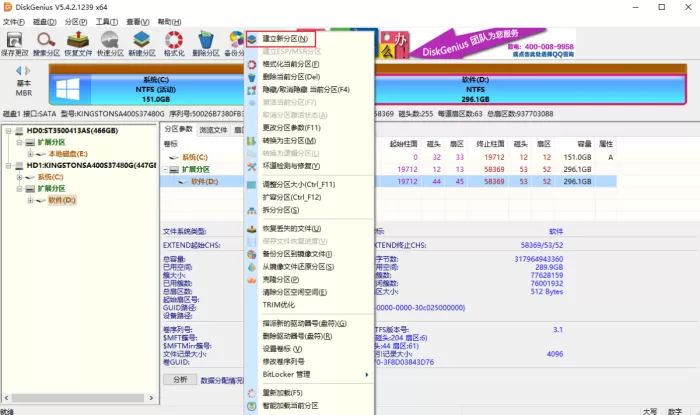The image size is (700, 415).
Task: Choose 建立新分区(N) in the context menu
Action: coord(285,39)
